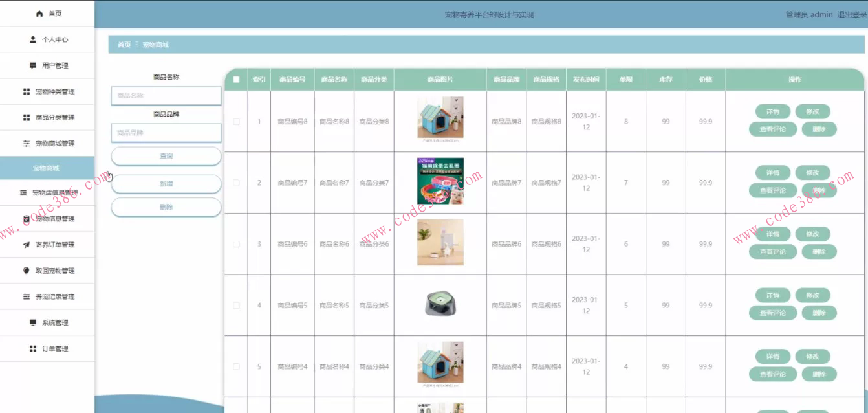Open 订单管理 in the sidebar
Screen dimensions: 868x413
coord(47,348)
